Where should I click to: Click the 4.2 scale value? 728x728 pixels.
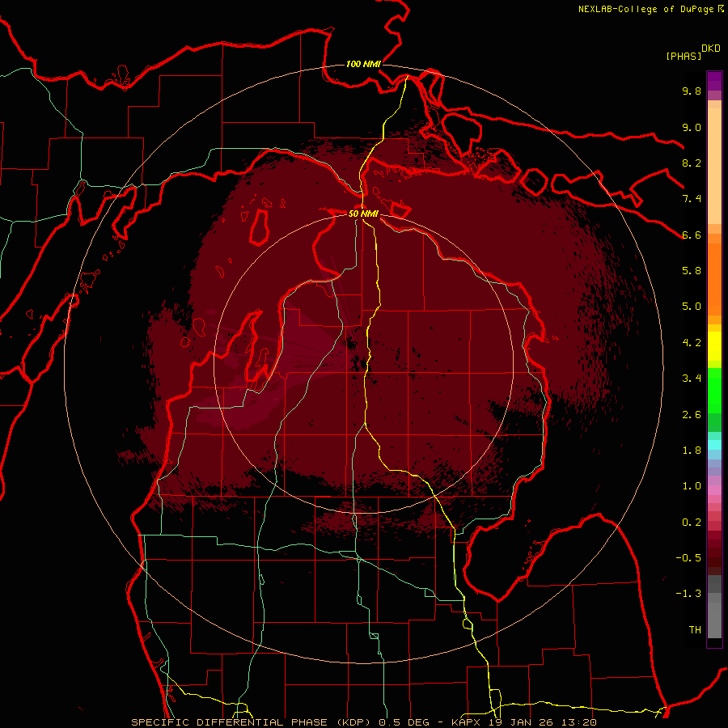tap(692, 343)
